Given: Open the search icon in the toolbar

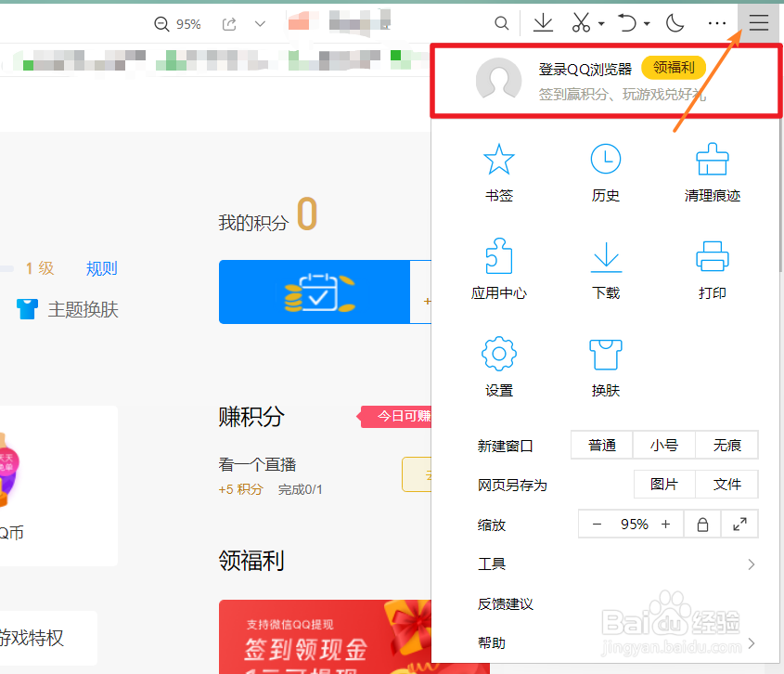Looking at the screenshot, I should 501,22.
